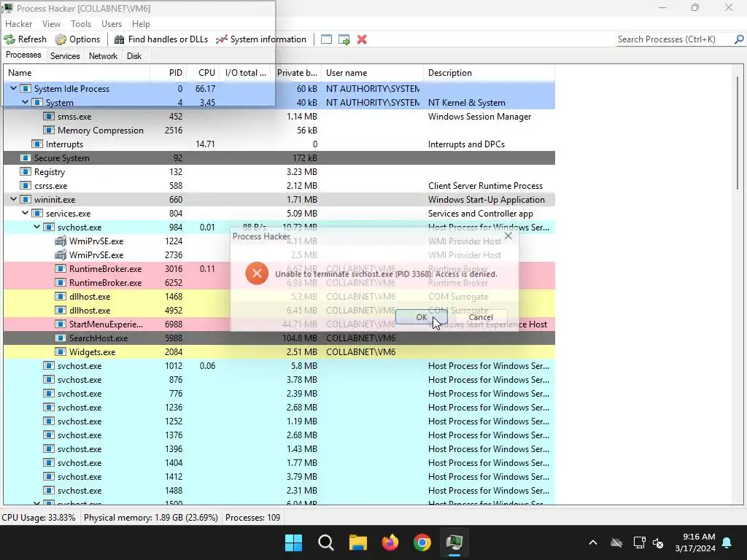Open taskbar Search
Viewport: 747px width, 560px height.
[x=326, y=542]
